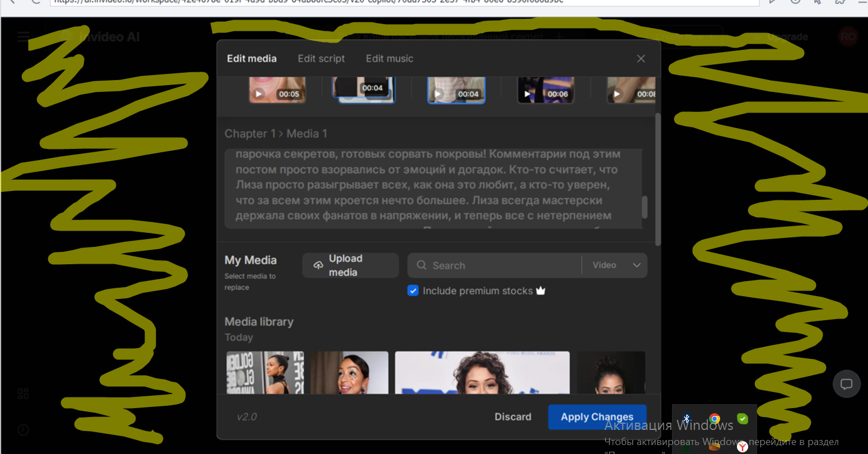Click the "Media library" heading
This screenshot has width=868, height=454.
259,322
